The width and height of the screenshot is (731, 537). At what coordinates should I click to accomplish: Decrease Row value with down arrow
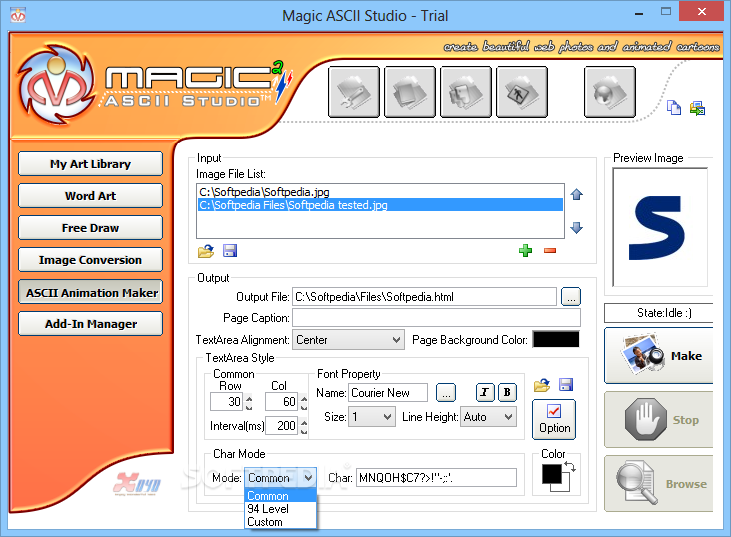pos(249,407)
